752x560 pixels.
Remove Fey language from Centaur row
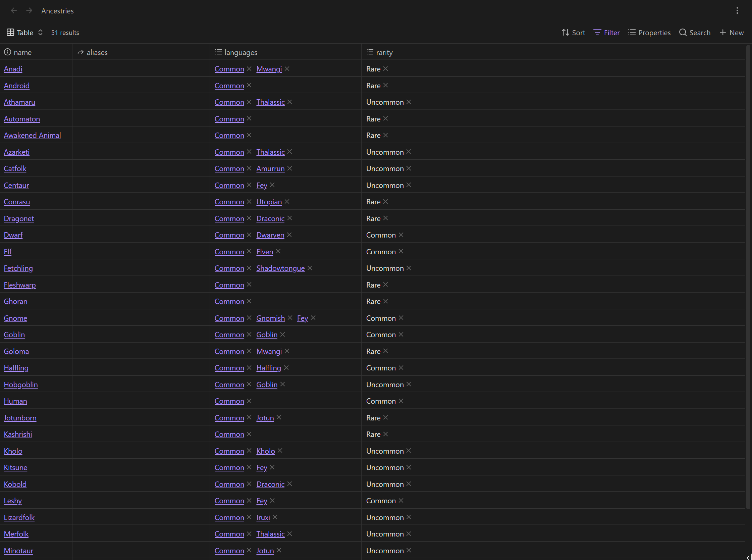tap(272, 185)
